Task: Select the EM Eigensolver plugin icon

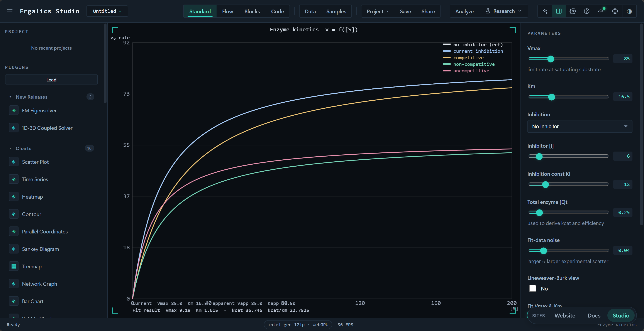Action: click(x=14, y=110)
